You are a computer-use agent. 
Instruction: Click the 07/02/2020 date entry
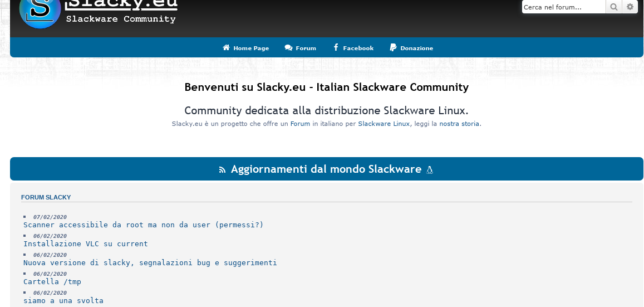50,217
